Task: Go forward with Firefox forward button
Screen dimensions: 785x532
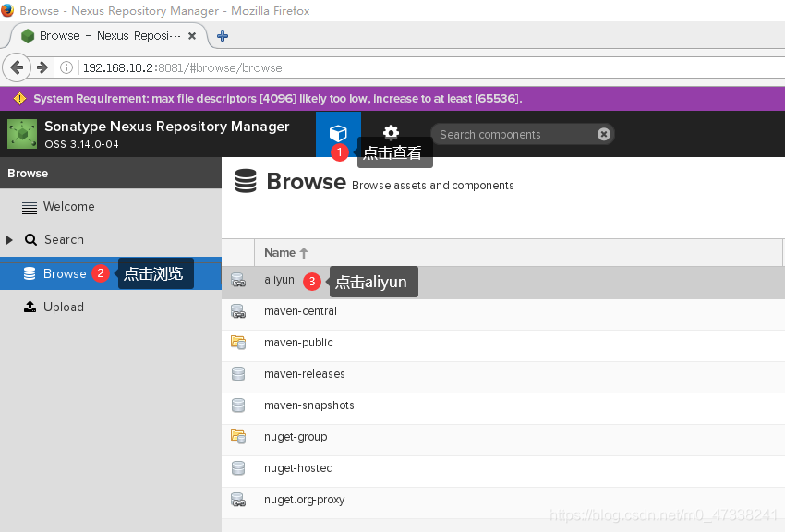Action: pyautogui.click(x=42, y=67)
